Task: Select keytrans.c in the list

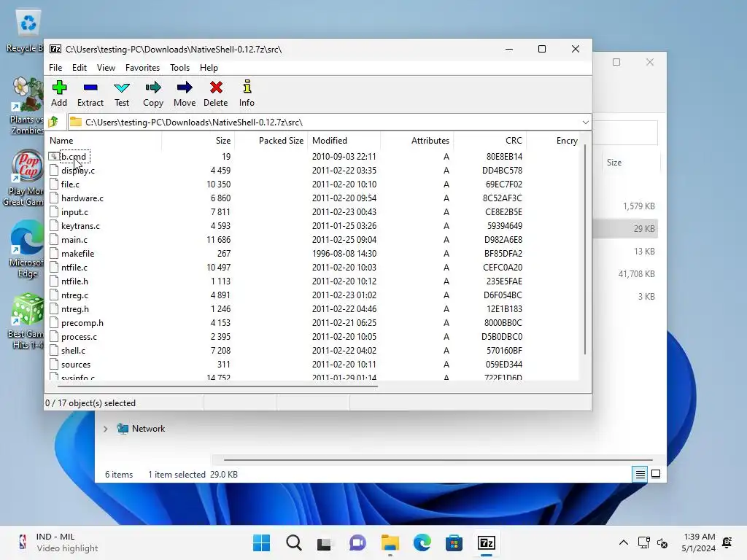Action: tap(80, 226)
